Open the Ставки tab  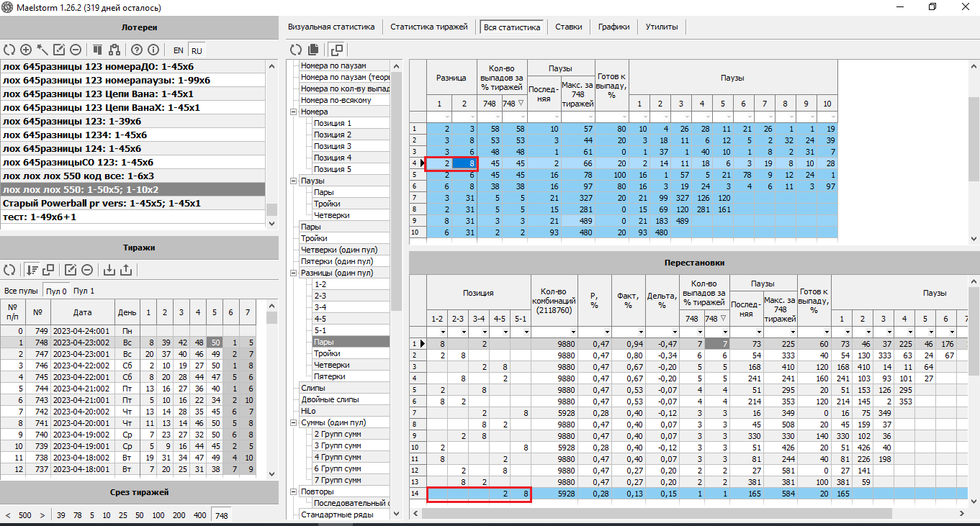pos(569,27)
